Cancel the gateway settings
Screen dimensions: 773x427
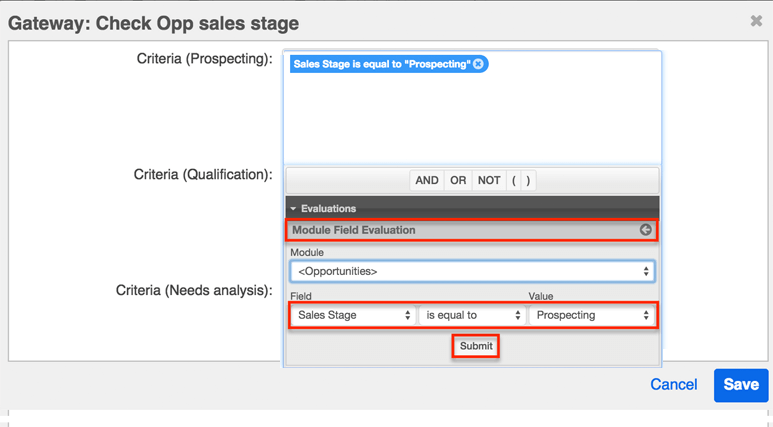click(x=673, y=385)
